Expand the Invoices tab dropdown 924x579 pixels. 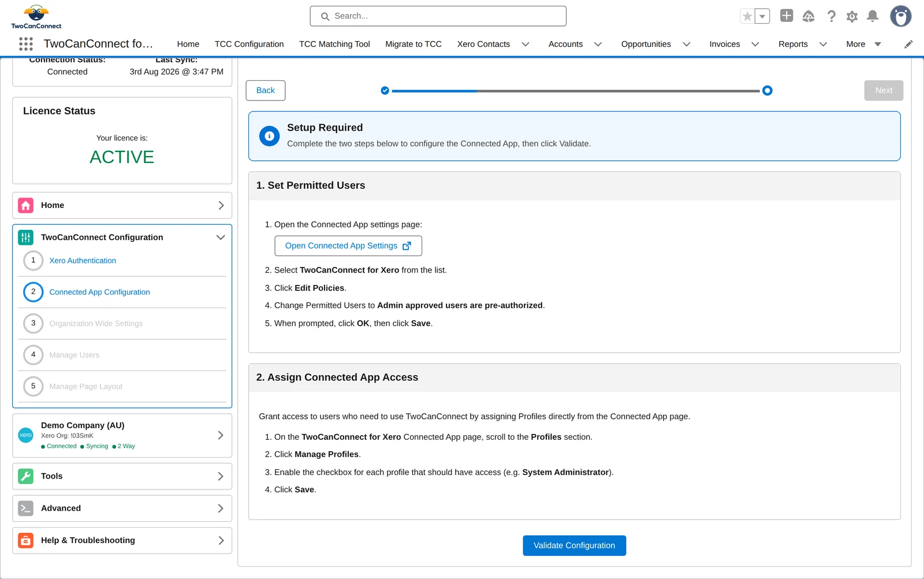tap(755, 44)
